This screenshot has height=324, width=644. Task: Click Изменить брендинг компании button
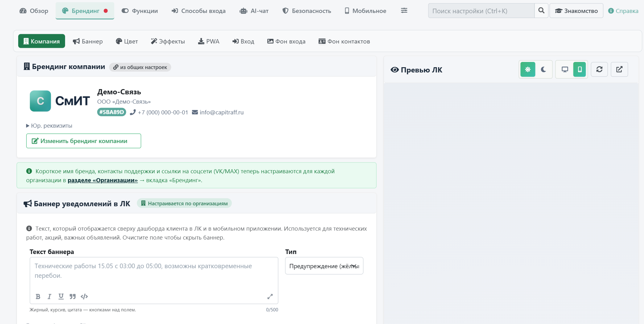coord(84,141)
